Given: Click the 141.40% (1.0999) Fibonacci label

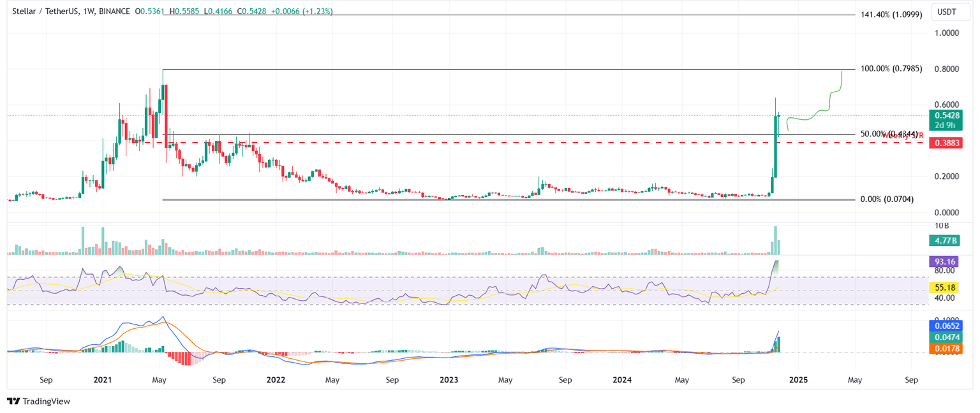Looking at the screenshot, I should click(891, 13).
